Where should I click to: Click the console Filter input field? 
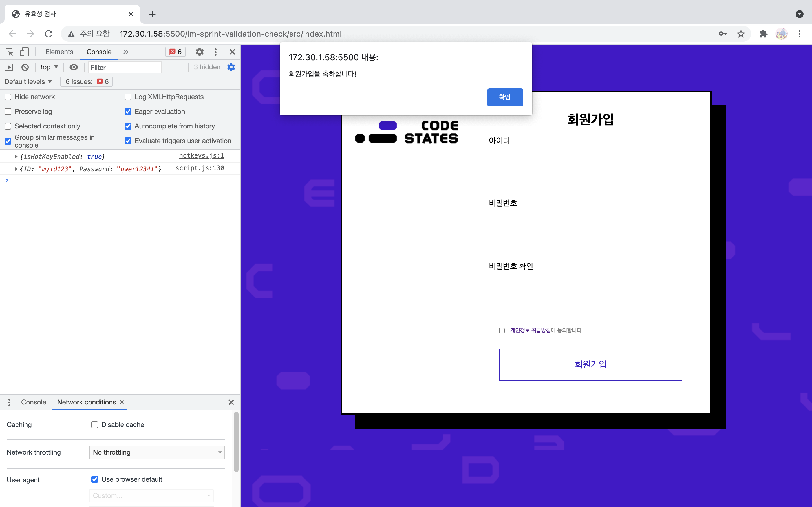point(125,67)
